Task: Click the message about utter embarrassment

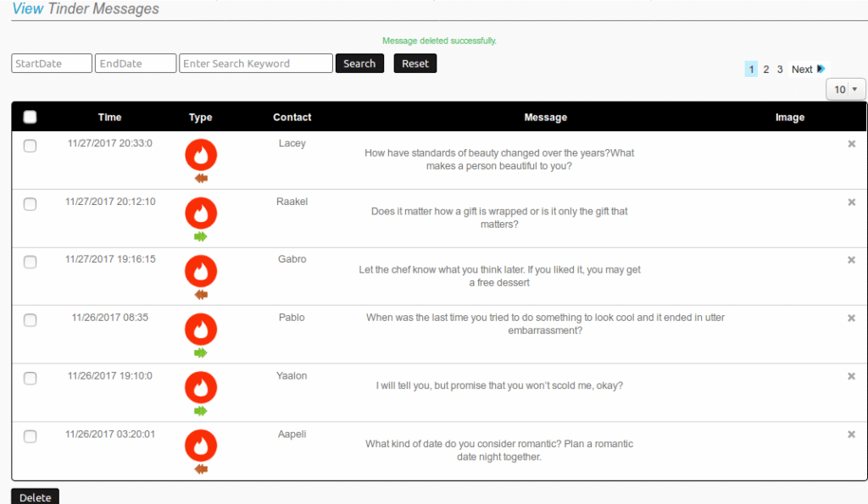Action: click(x=545, y=324)
